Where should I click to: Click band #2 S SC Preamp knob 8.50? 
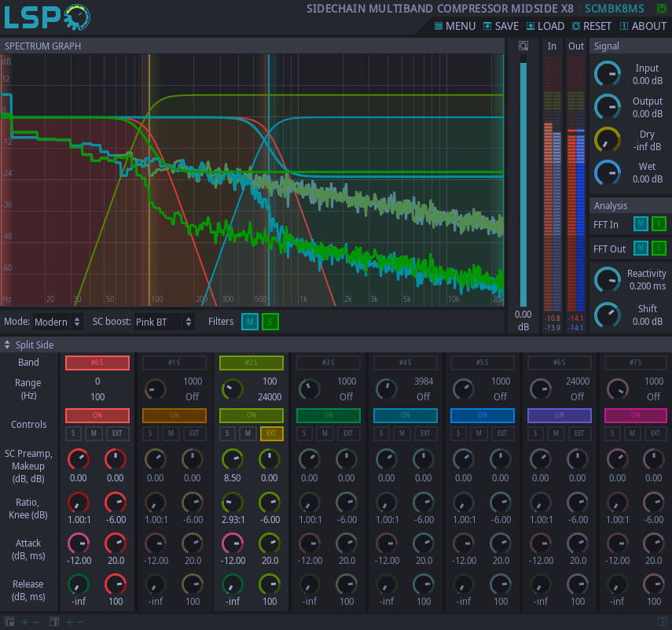[233, 459]
